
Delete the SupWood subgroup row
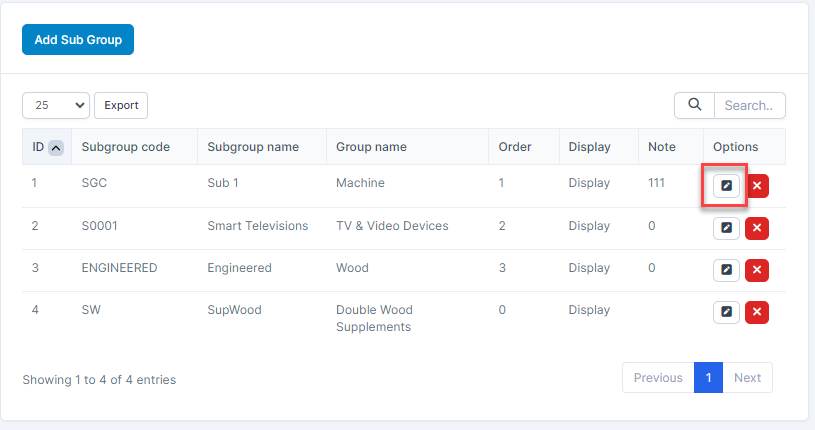757,313
